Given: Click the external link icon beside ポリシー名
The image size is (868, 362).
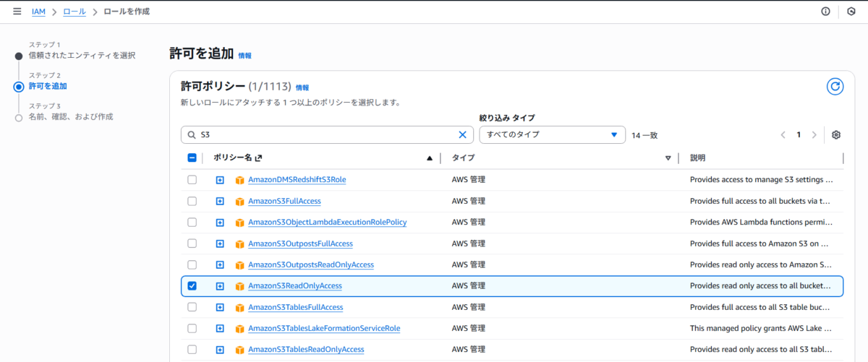Looking at the screenshot, I should 258,158.
